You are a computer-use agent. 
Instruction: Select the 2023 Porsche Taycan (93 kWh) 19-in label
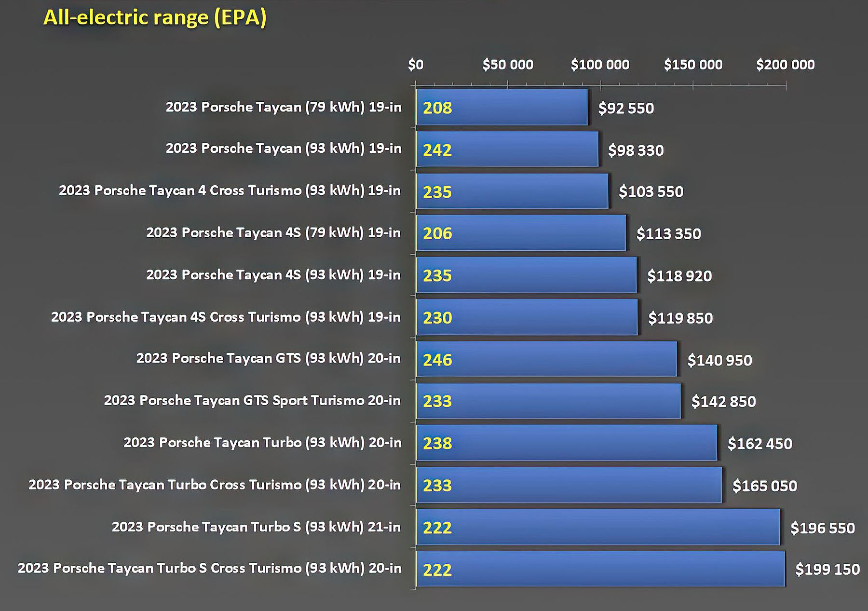[x=284, y=149]
